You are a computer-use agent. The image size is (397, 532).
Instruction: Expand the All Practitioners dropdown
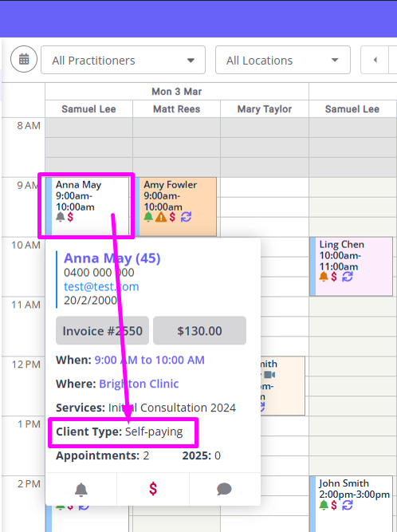click(x=123, y=60)
